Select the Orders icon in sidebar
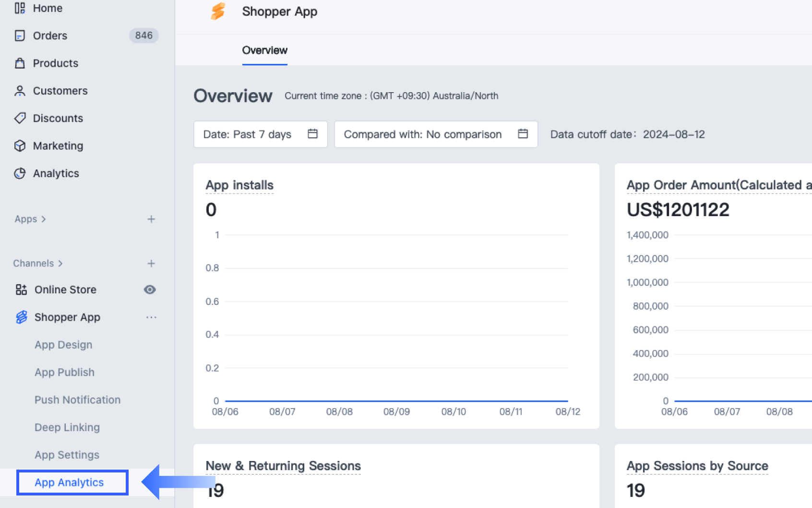Image resolution: width=812 pixels, height=508 pixels. 20,35
